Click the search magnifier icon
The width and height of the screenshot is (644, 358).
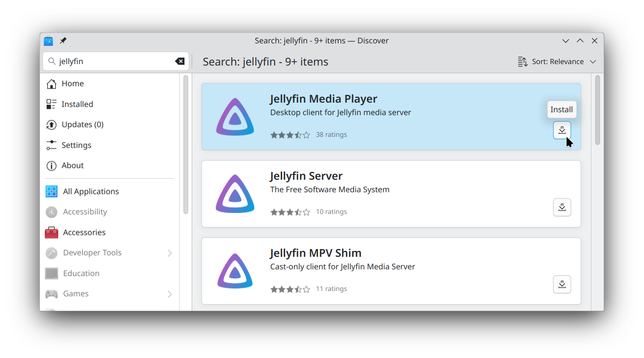click(52, 61)
